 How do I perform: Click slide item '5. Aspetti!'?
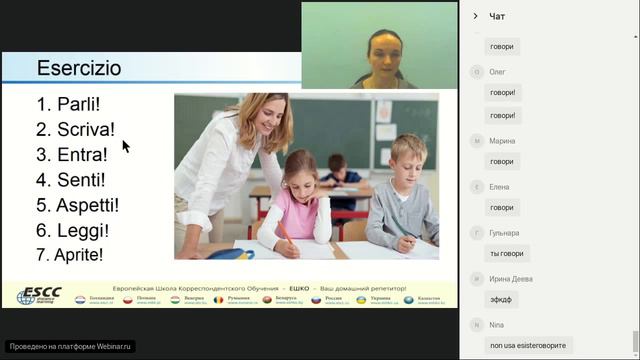coord(78,205)
